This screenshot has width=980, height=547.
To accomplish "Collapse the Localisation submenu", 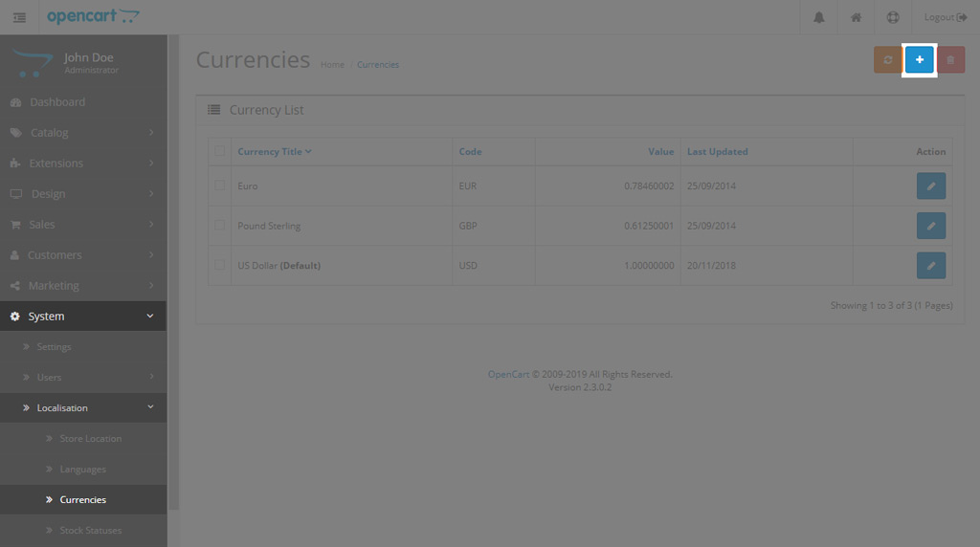I will [x=83, y=407].
